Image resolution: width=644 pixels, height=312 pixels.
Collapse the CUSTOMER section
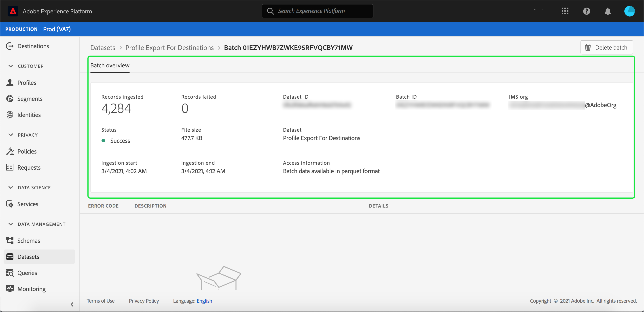(11, 66)
